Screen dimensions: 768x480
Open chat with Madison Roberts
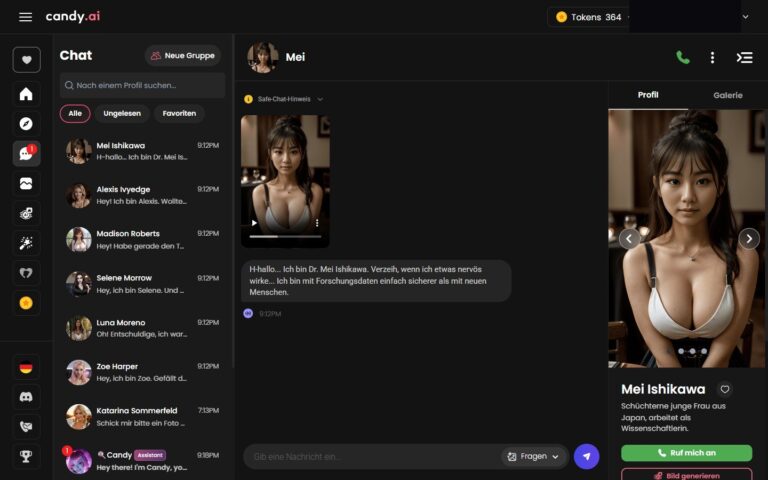coord(143,240)
